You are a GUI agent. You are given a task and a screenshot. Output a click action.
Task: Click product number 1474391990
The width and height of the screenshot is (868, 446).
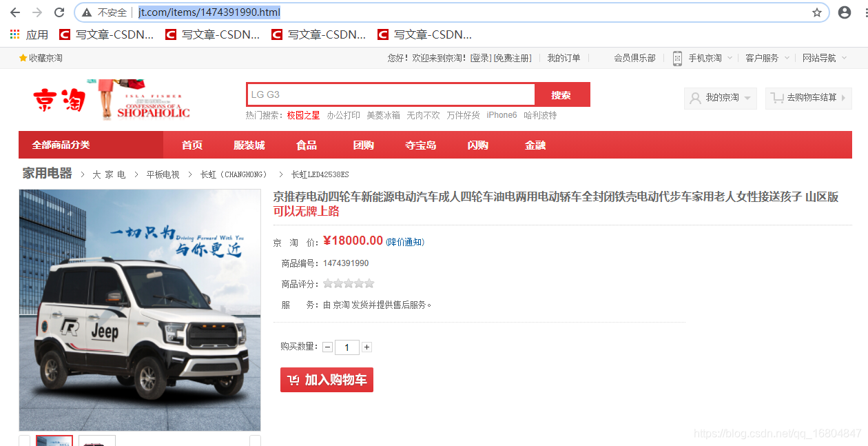tap(346, 263)
